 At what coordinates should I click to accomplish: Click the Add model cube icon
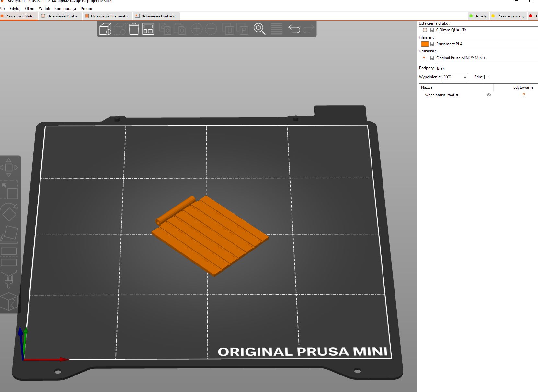105,29
